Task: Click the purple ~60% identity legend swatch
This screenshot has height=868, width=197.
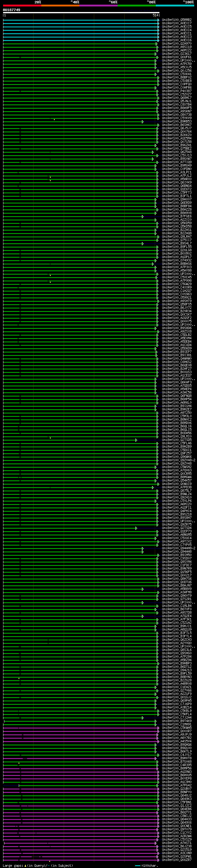Action: point(98,6)
